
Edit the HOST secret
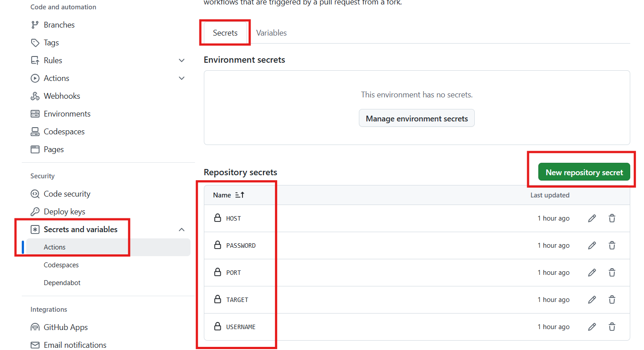tap(592, 218)
